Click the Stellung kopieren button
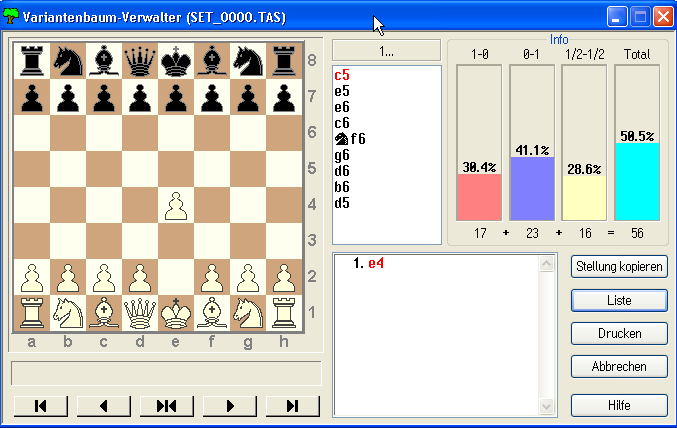Image resolution: width=677 pixels, height=428 pixels. [619, 266]
